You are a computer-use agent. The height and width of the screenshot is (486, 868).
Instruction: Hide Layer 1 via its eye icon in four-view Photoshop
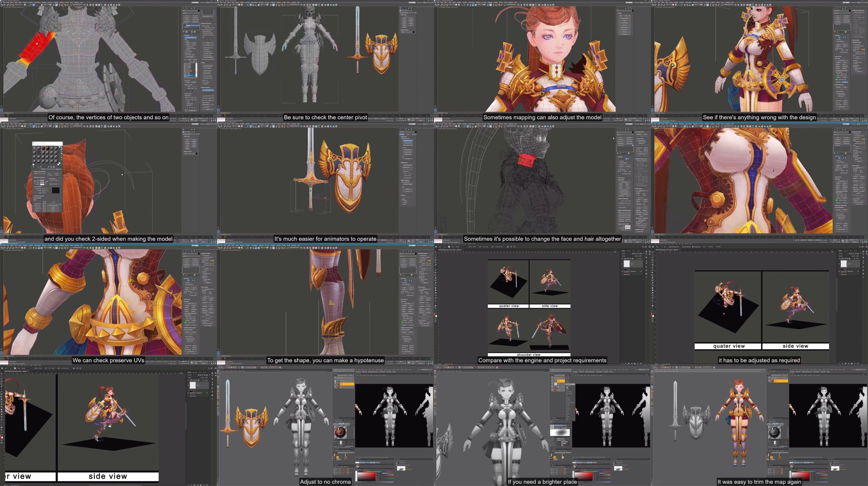(x=622, y=264)
